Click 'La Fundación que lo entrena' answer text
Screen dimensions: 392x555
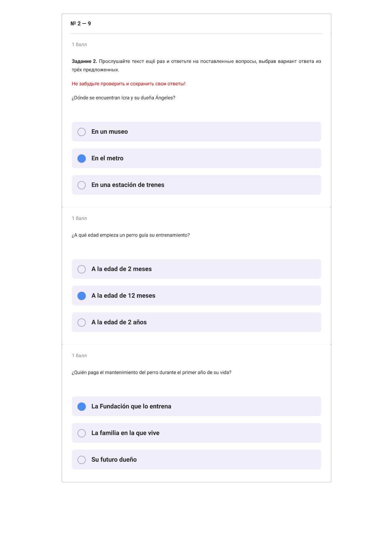click(131, 406)
